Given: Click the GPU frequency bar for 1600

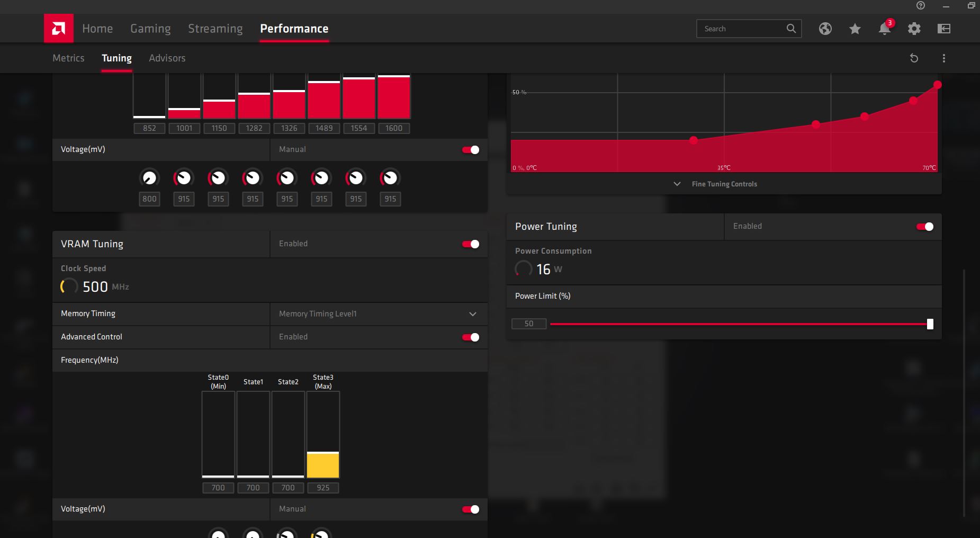Looking at the screenshot, I should 394,96.
